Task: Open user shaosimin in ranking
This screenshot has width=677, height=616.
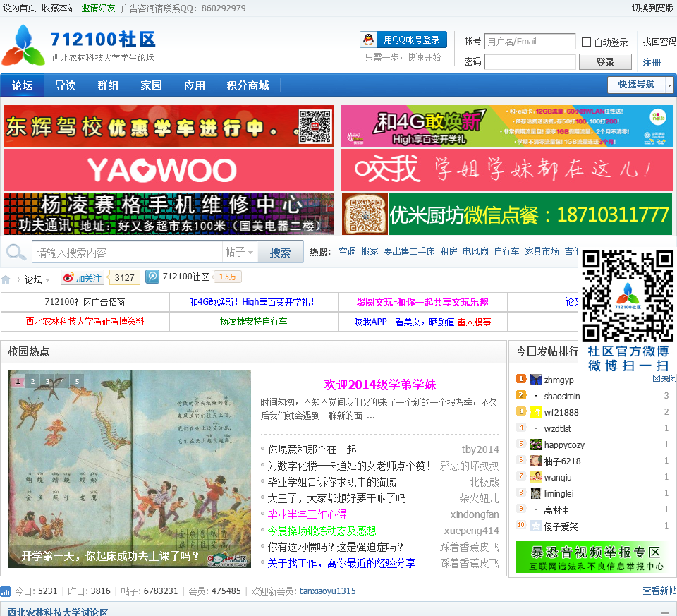Action: click(562, 396)
